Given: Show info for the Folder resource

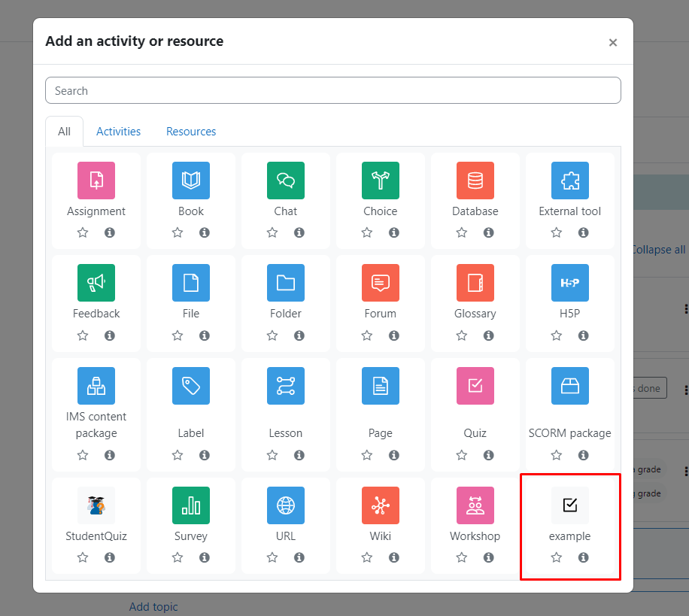Looking at the screenshot, I should click(x=299, y=335).
